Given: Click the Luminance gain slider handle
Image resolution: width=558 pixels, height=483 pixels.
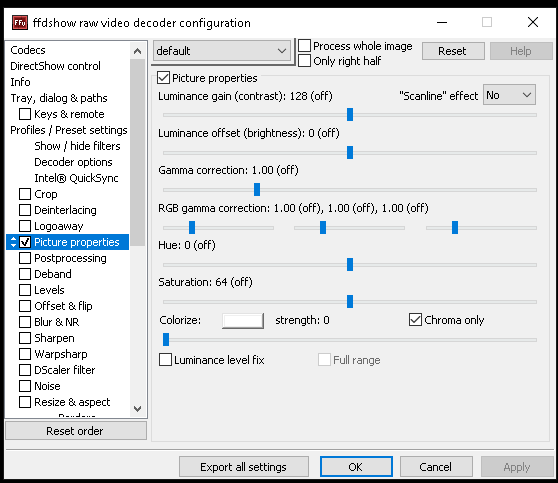Looking at the screenshot, I should [x=350, y=115].
